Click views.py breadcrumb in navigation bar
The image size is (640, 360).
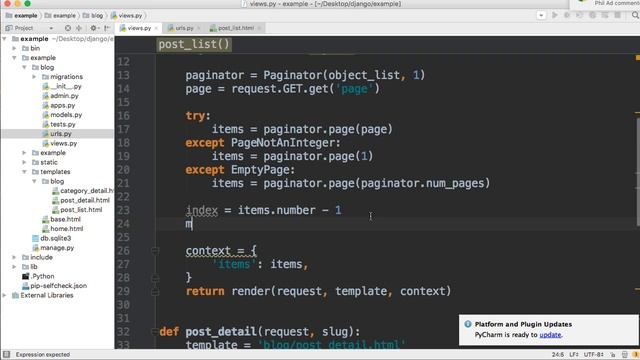pyautogui.click(x=127, y=16)
